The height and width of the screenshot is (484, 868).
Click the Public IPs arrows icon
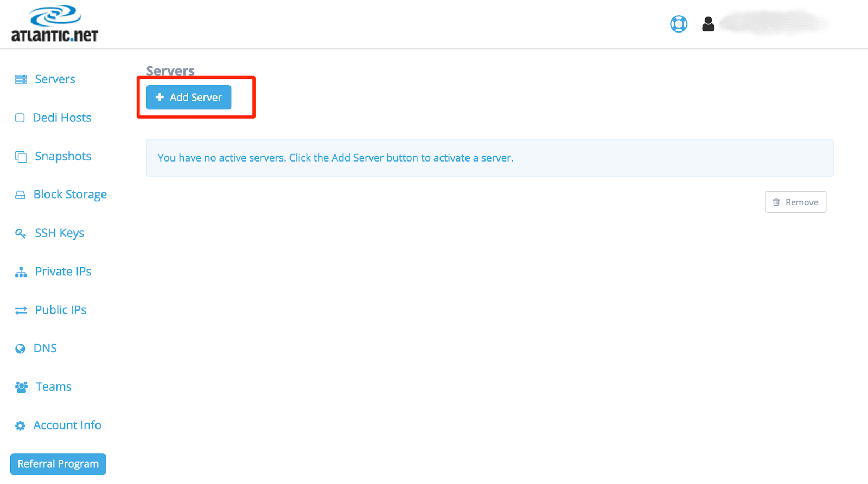click(21, 311)
